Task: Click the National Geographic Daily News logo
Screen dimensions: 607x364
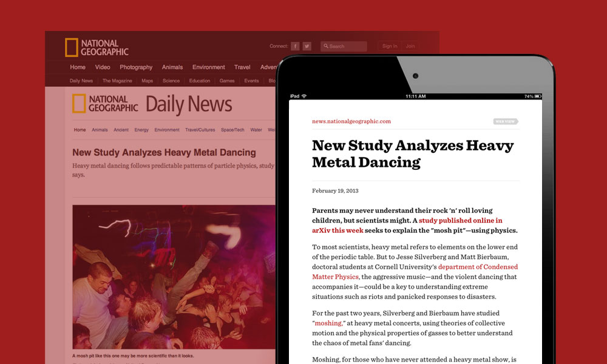Action: (152, 104)
